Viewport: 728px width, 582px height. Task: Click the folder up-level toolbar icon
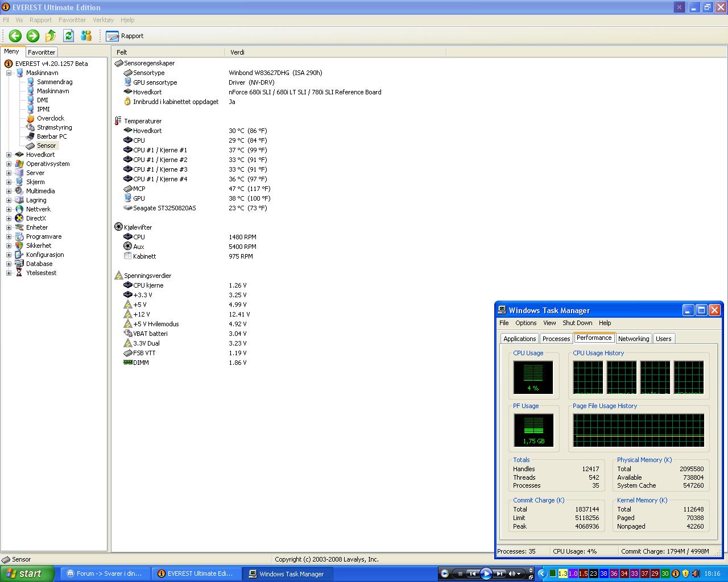[x=51, y=36]
